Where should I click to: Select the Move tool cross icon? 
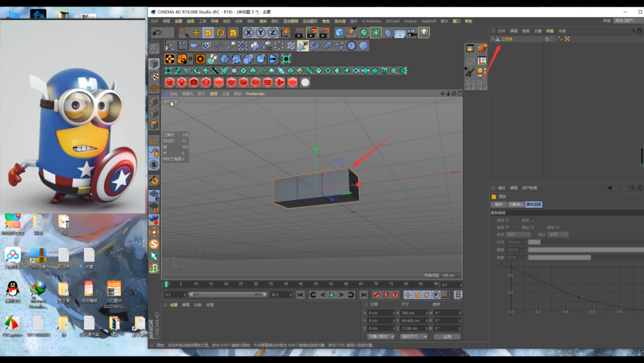coord(196,32)
